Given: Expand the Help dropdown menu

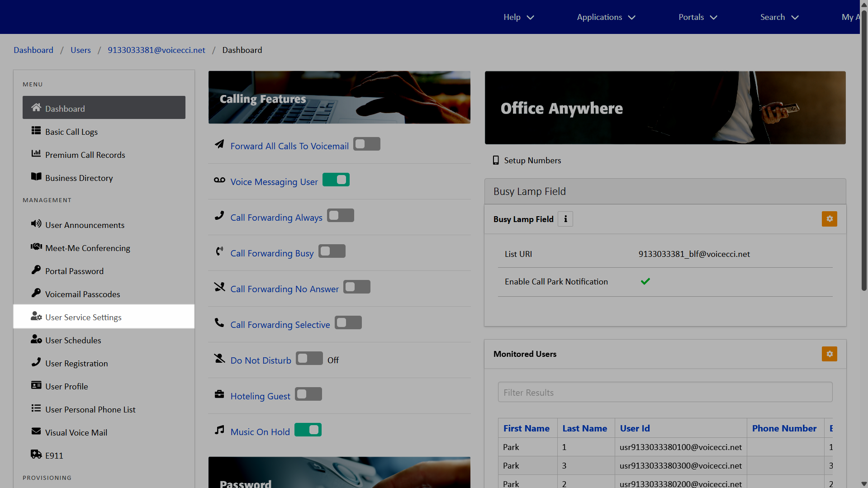Looking at the screenshot, I should coord(518,17).
